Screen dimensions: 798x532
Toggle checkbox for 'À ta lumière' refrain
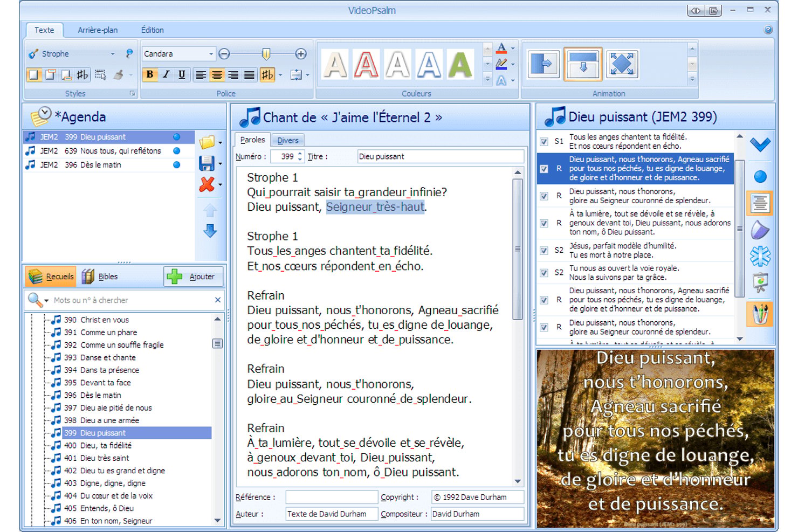(544, 223)
